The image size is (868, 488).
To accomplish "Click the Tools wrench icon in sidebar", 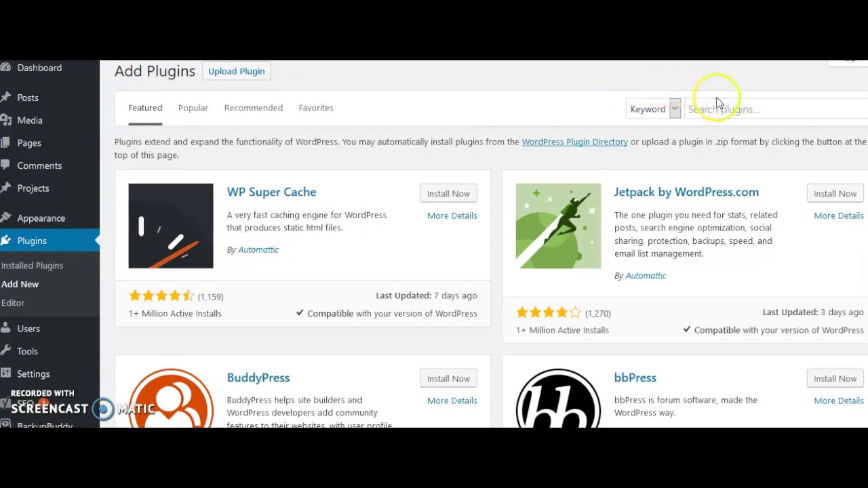I will [5, 351].
